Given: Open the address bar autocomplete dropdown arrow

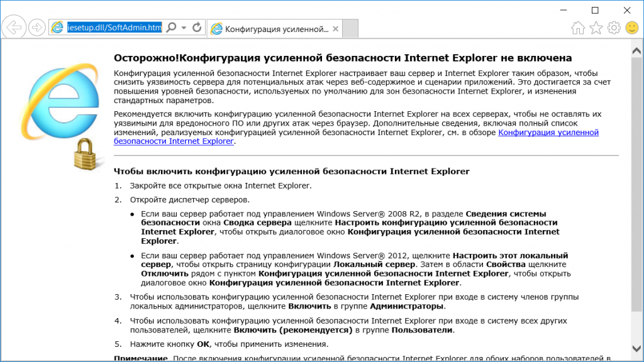Looking at the screenshot, I should pos(184,28).
